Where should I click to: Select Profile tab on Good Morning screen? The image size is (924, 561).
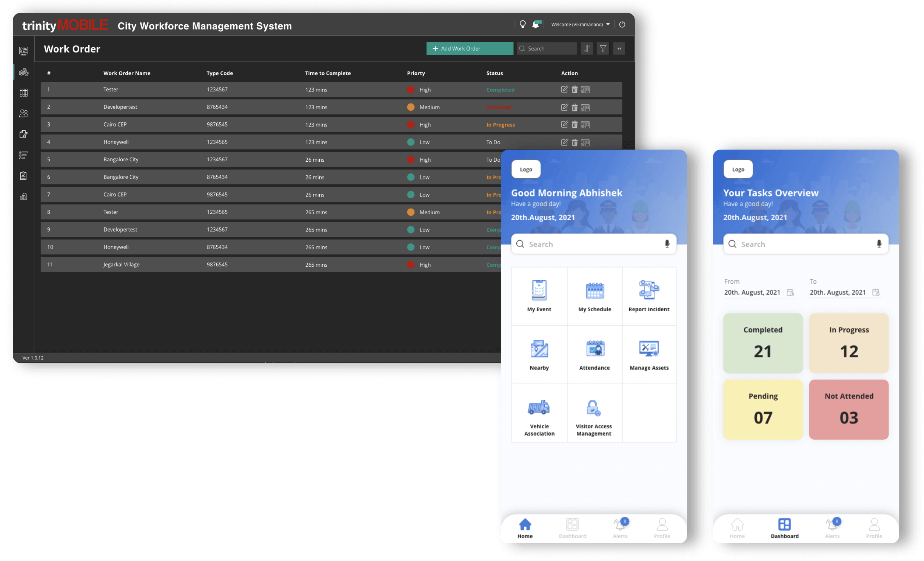point(662,528)
